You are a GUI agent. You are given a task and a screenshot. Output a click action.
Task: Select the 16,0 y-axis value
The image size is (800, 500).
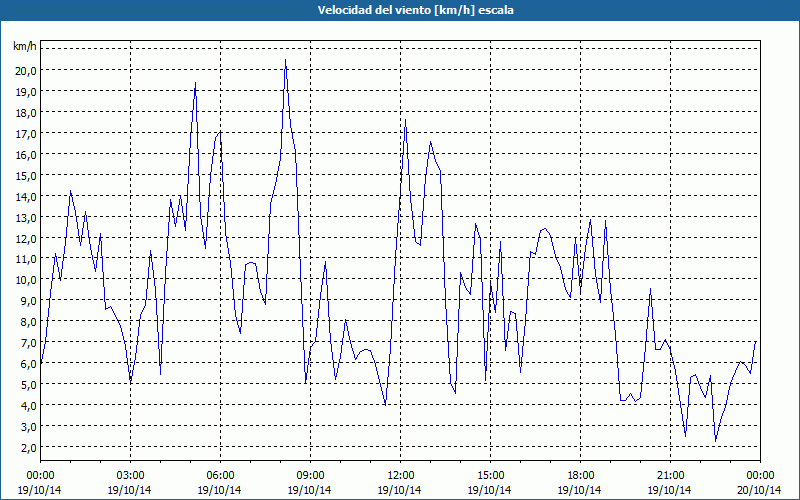click(26, 155)
